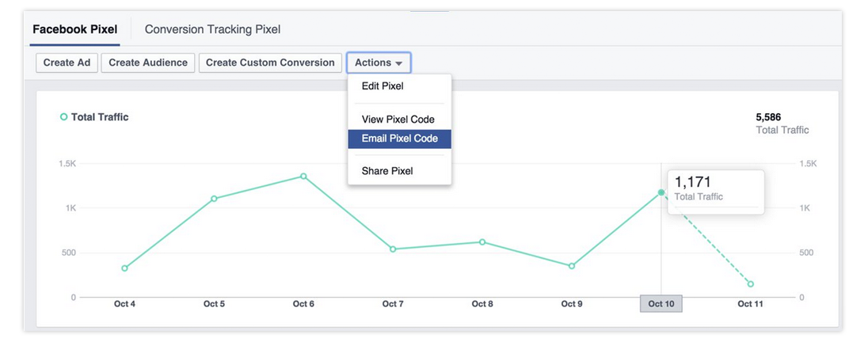Click the Oct 4 axis label
The image size is (868, 342).
point(124,304)
